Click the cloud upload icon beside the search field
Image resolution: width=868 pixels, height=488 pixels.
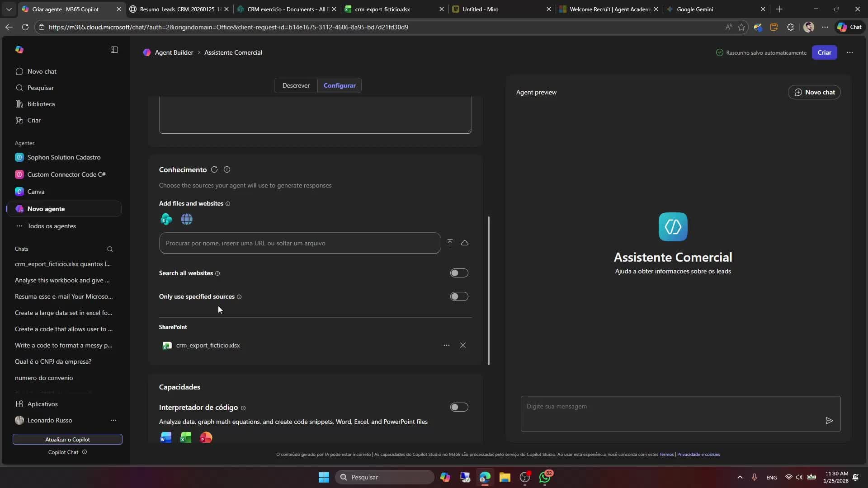(465, 243)
